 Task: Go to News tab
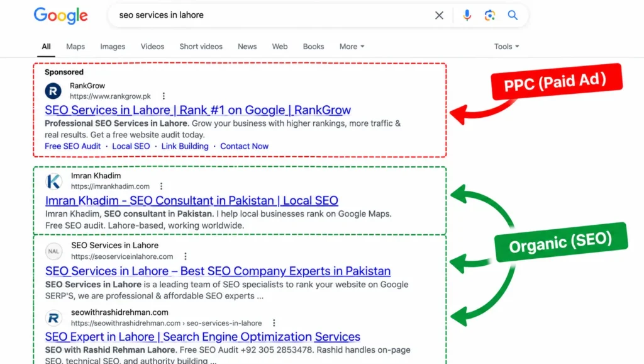coord(247,47)
